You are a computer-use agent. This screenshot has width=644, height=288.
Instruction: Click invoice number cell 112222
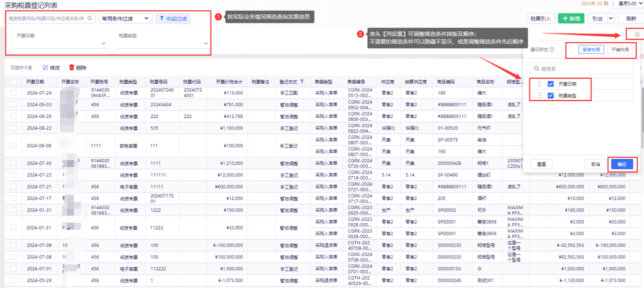[x=158, y=269]
